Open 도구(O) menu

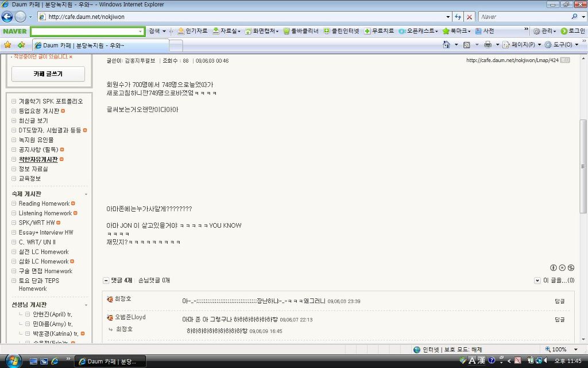[x=562, y=45]
